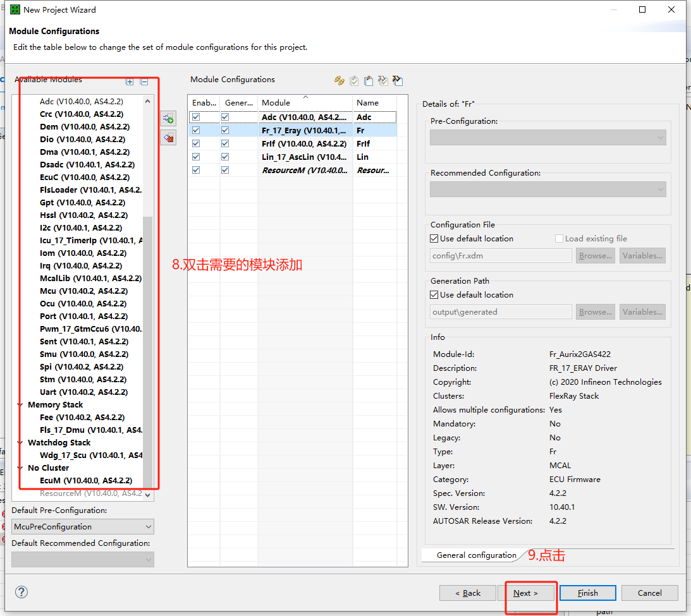Click the expand all modules icon

130,82
